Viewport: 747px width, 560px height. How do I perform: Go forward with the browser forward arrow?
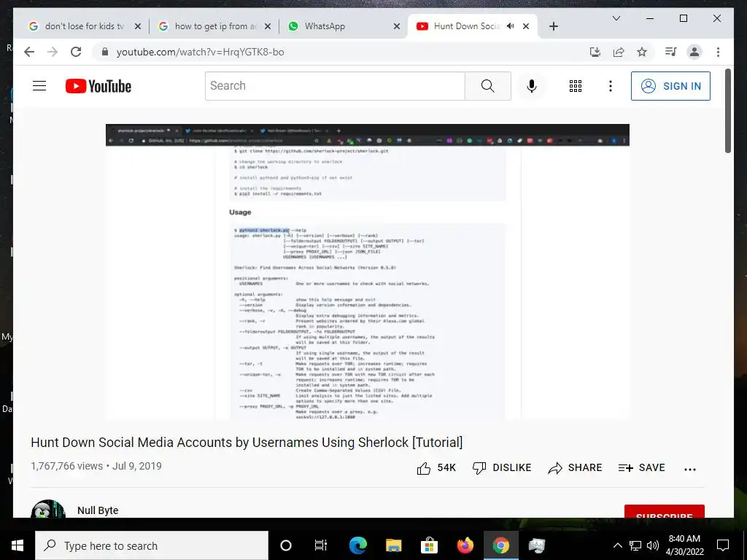tap(53, 52)
